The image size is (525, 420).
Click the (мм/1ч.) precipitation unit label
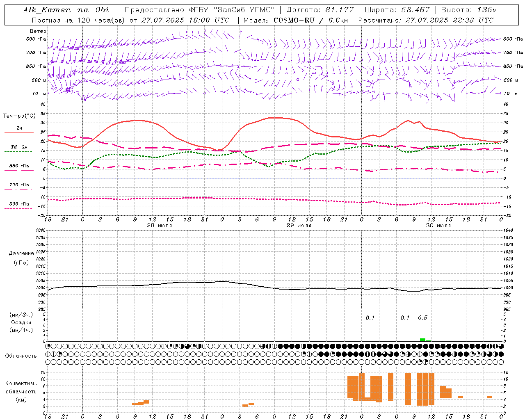coord(21,330)
